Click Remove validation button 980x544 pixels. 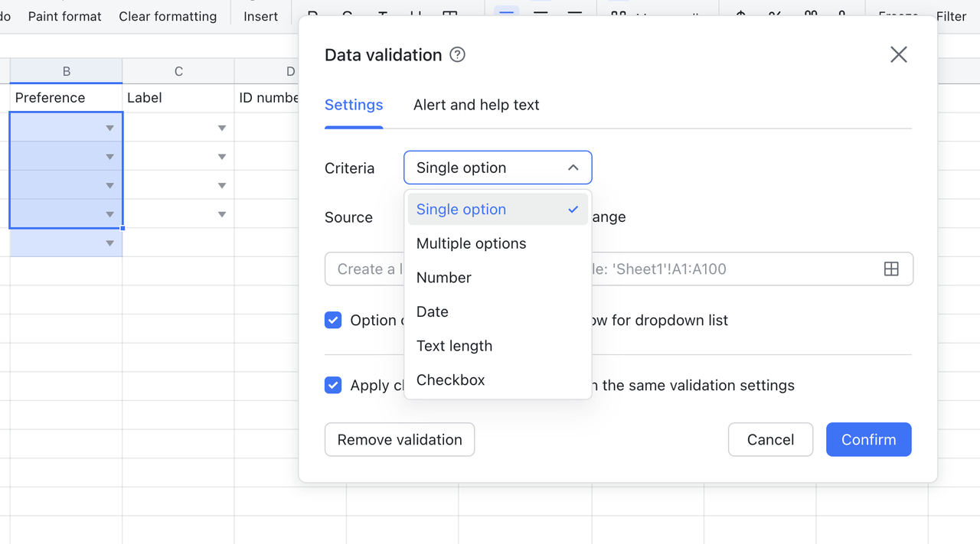click(400, 440)
